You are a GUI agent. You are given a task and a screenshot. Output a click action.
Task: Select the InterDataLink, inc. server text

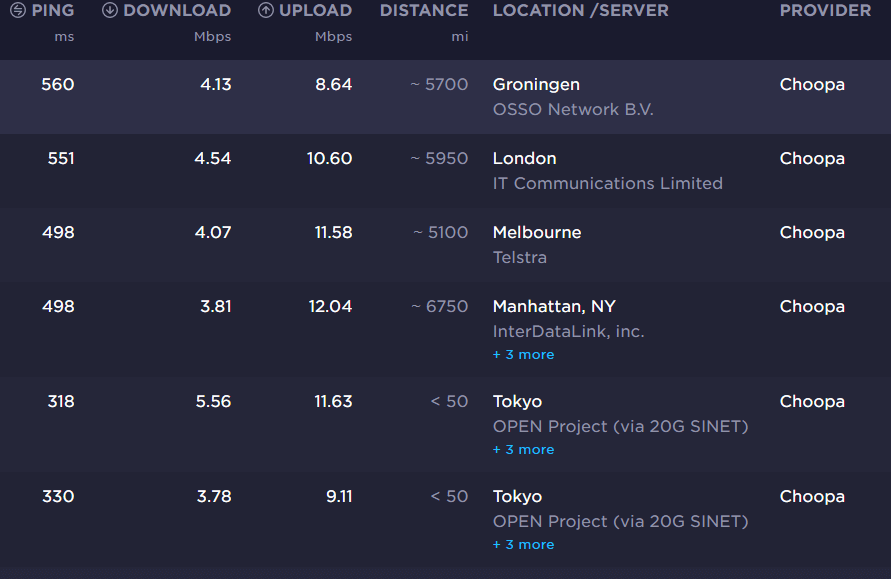click(x=568, y=331)
